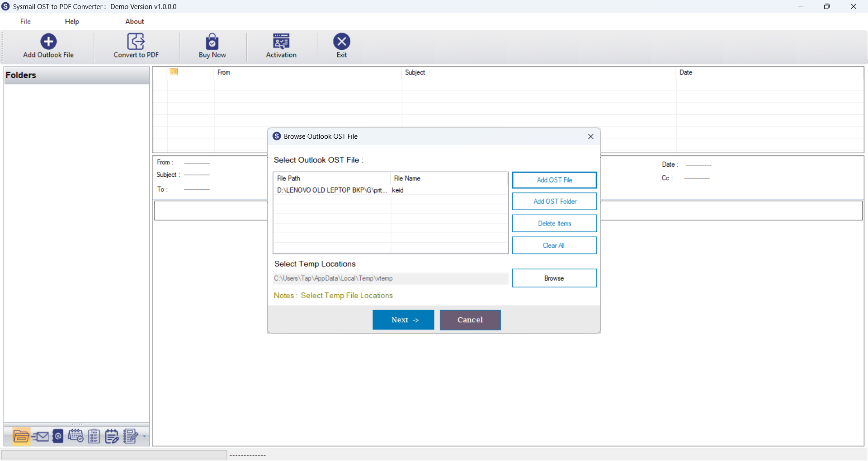The height and width of the screenshot is (461, 868).
Task: Click the Clear All button
Action: (554, 245)
